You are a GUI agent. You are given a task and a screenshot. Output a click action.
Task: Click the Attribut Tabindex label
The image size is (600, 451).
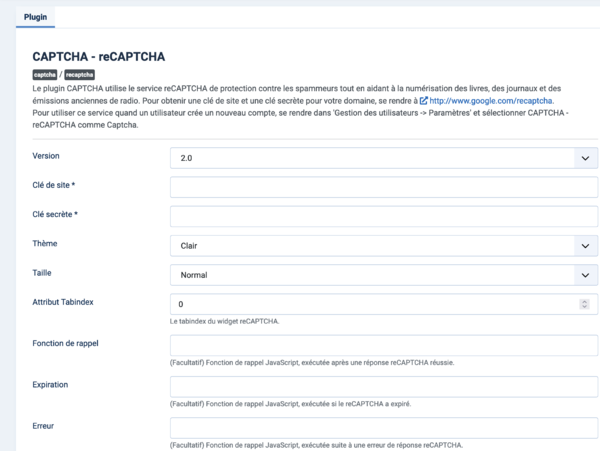(63, 302)
